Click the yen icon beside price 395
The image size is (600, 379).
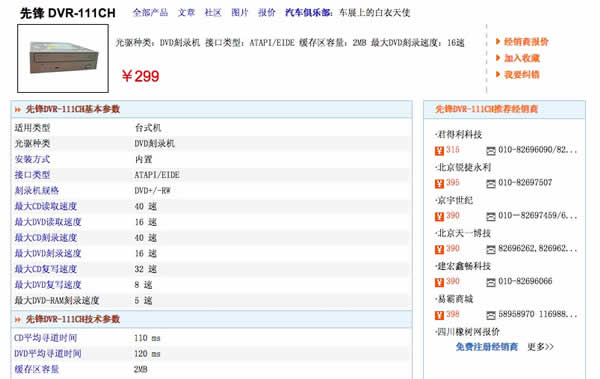tap(439, 184)
